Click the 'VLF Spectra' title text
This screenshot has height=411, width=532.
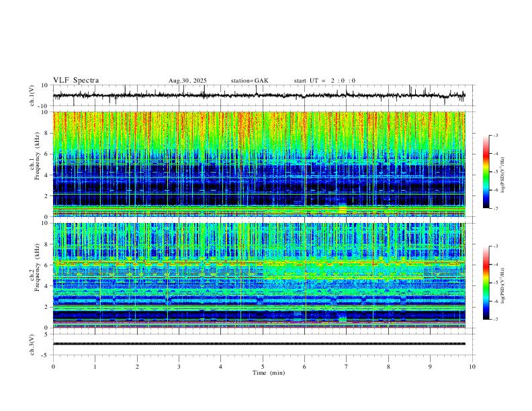coord(76,81)
